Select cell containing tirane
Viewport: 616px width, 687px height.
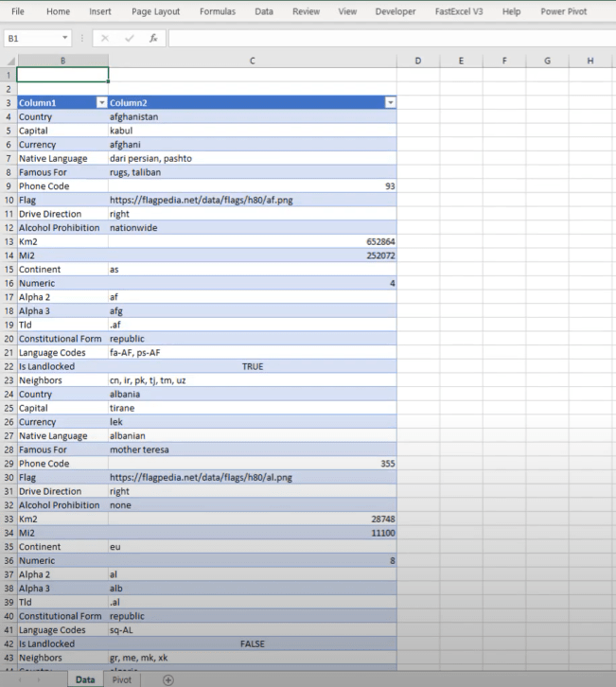pyautogui.click(x=253, y=408)
